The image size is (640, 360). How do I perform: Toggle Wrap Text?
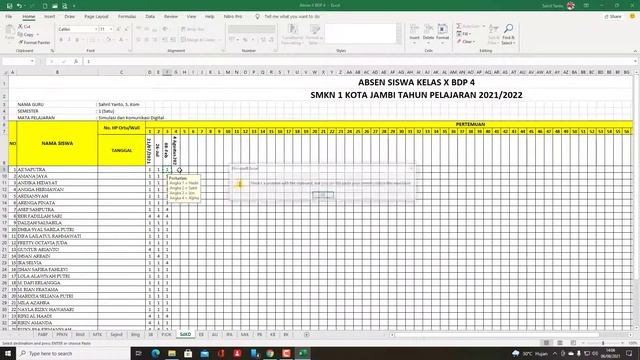[x=192, y=29]
